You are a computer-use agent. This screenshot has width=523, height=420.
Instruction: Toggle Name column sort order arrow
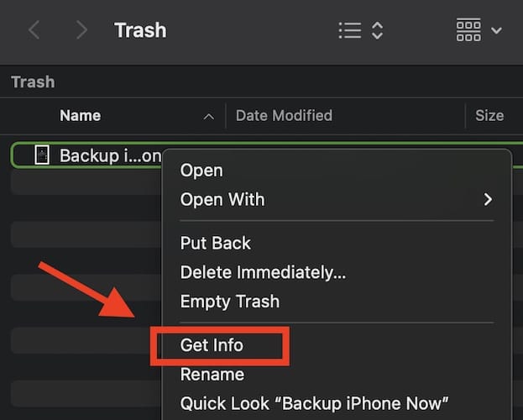208,117
